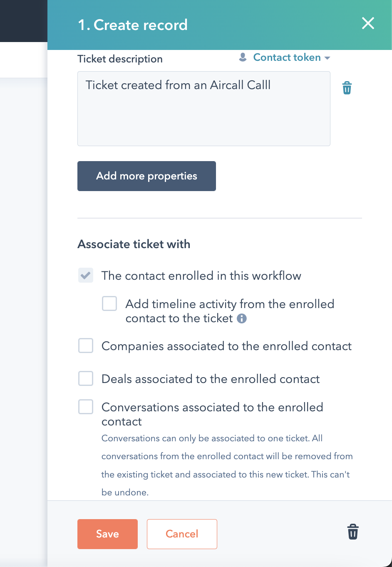Click the 'Companies associated to the enrolled contact' label

pyautogui.click(x=226, y=346)
